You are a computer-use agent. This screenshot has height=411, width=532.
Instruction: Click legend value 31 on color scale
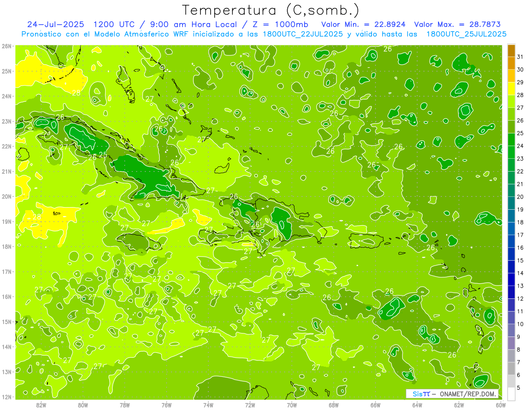click(x=520, y=57)
